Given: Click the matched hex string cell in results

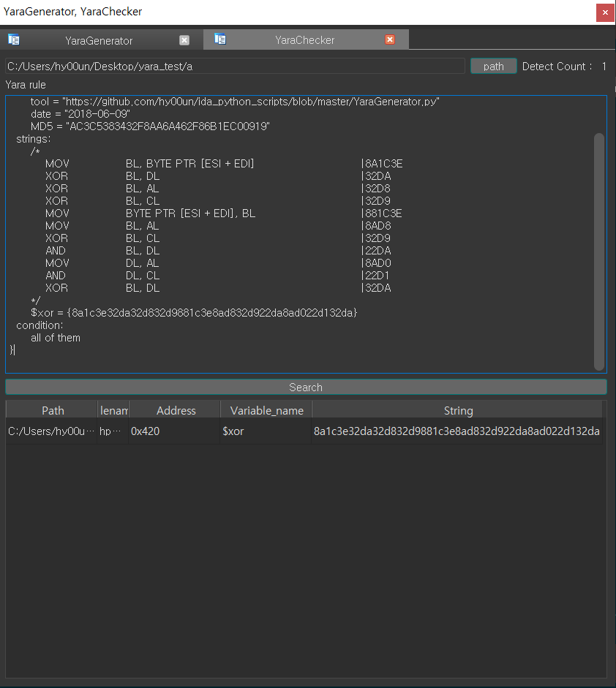Looking at the screenshot, I should pyautogui.click(x=457, y=431).
